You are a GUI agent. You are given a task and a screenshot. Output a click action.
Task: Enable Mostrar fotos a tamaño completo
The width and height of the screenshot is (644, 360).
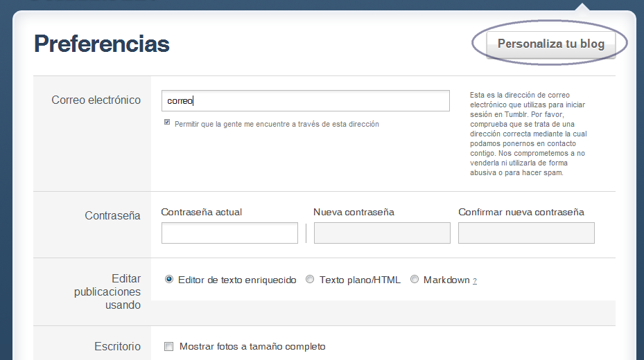[169, 347]
